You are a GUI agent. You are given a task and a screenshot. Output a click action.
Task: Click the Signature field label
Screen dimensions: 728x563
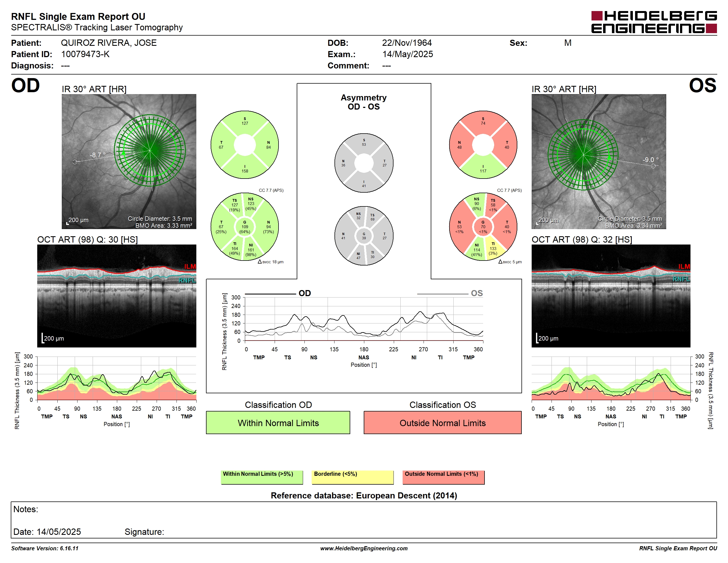[x=144, y=532]
